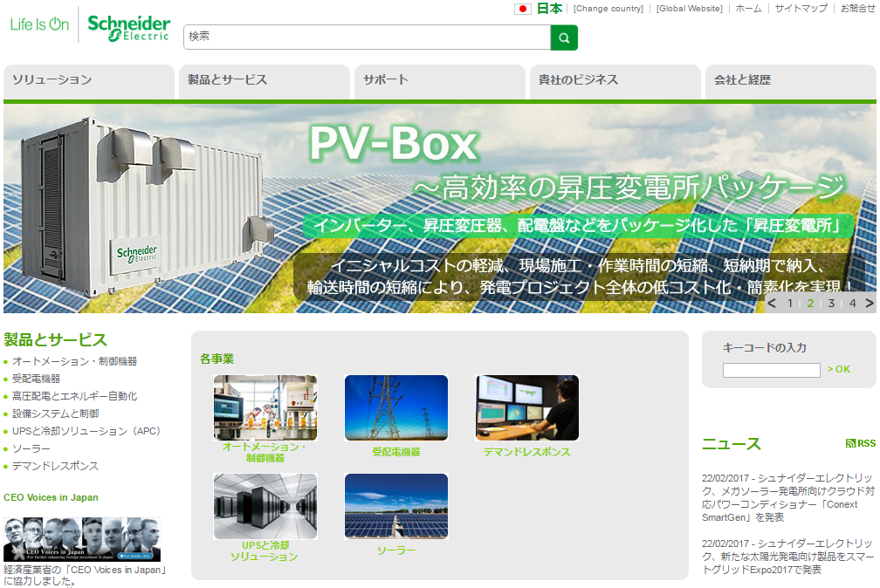
Task: Open the ソリューション menu tab
Action: pyautogui.click(x=89, y=82)
